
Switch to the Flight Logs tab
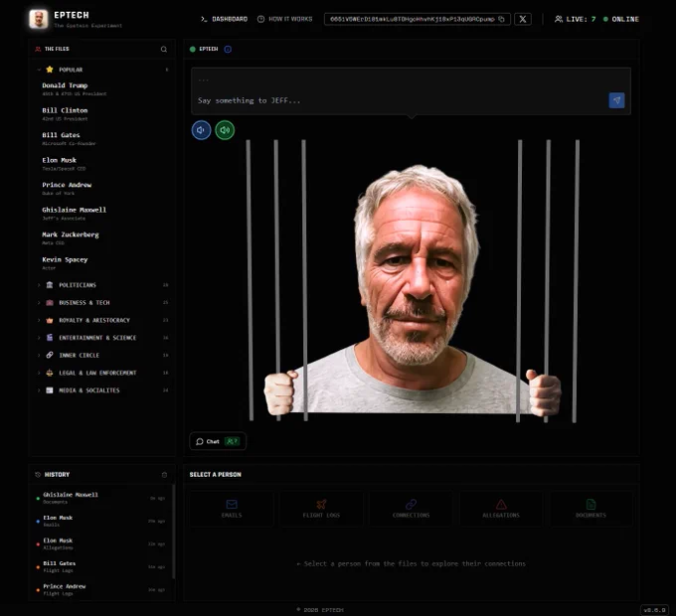point(321,509)
